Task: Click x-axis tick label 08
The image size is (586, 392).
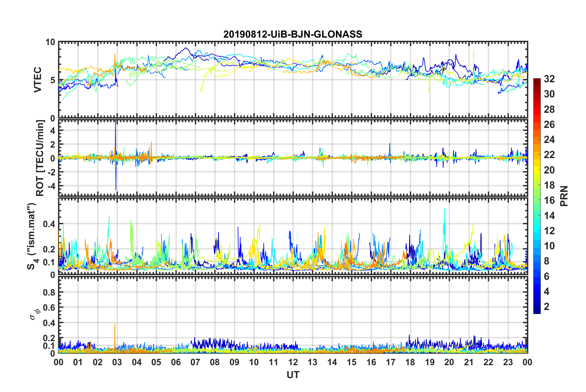Action: click(215, 362)
